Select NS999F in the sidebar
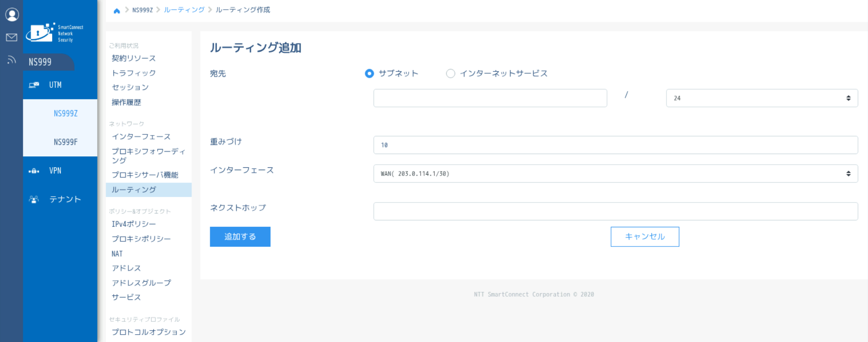Image resolution: width=868 pixels, height=342 pixels. 60,142
